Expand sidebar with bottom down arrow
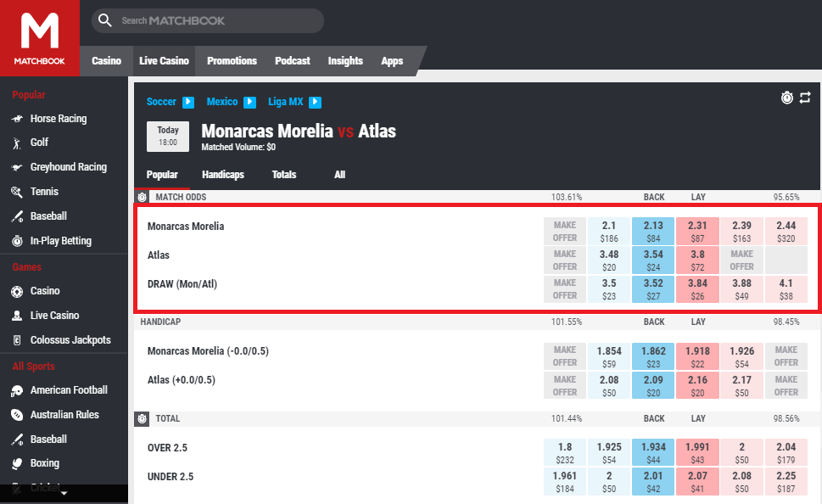Image resolution: width=822 pixels, height=504 pixels. coord(64,494)
